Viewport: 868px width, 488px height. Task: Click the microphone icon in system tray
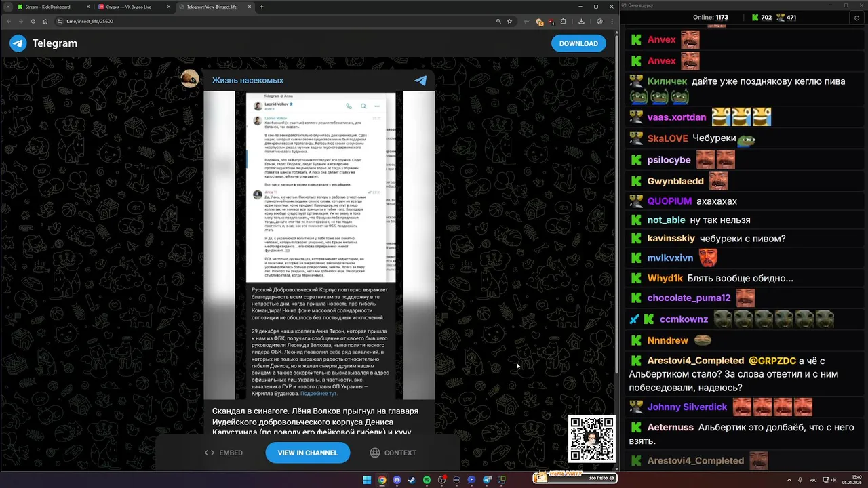click(x=800, y=480)
